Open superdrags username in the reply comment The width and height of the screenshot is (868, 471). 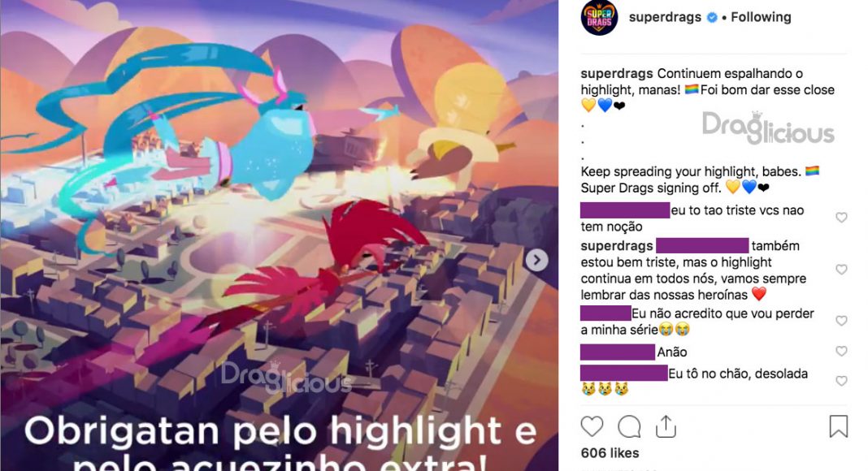click(617, 246)
